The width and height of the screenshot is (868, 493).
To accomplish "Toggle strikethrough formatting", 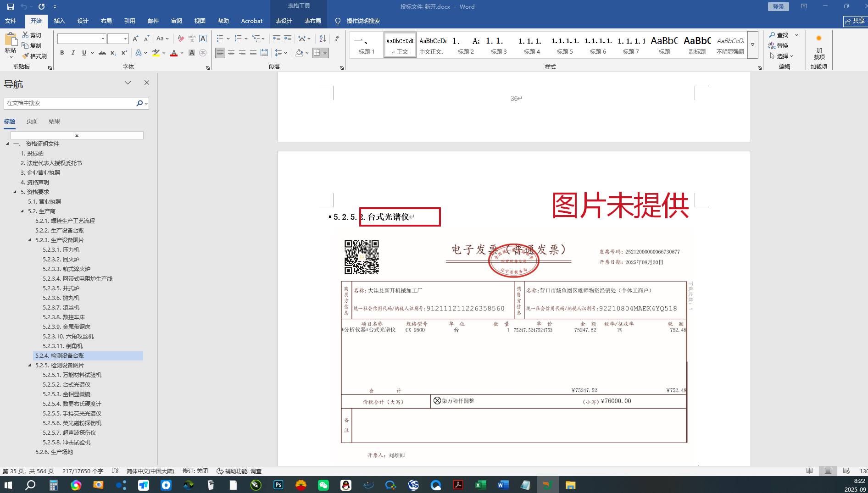I will pyautogui.click(x=102, y=53).
